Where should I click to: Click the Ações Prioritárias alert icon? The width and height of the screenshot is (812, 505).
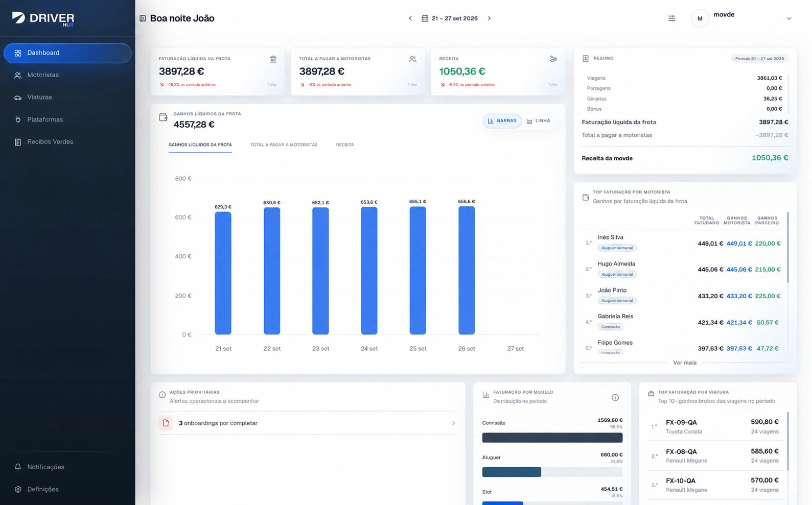click(x=162, y=395)
